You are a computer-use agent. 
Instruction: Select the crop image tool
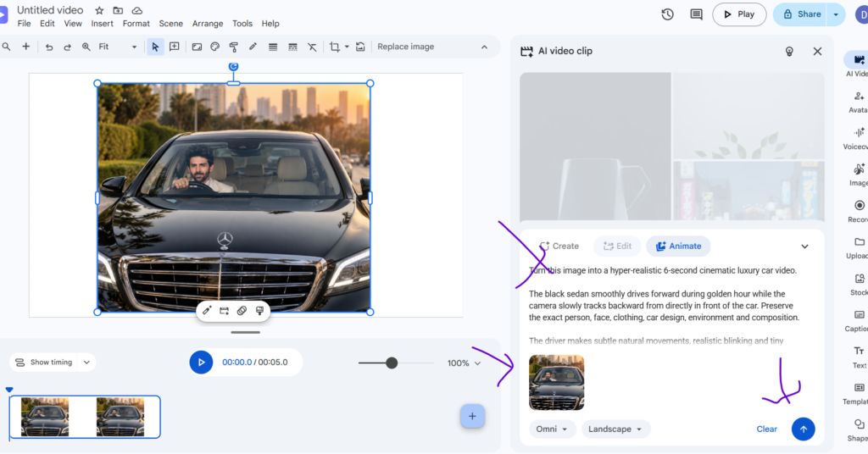pos(334,47)
